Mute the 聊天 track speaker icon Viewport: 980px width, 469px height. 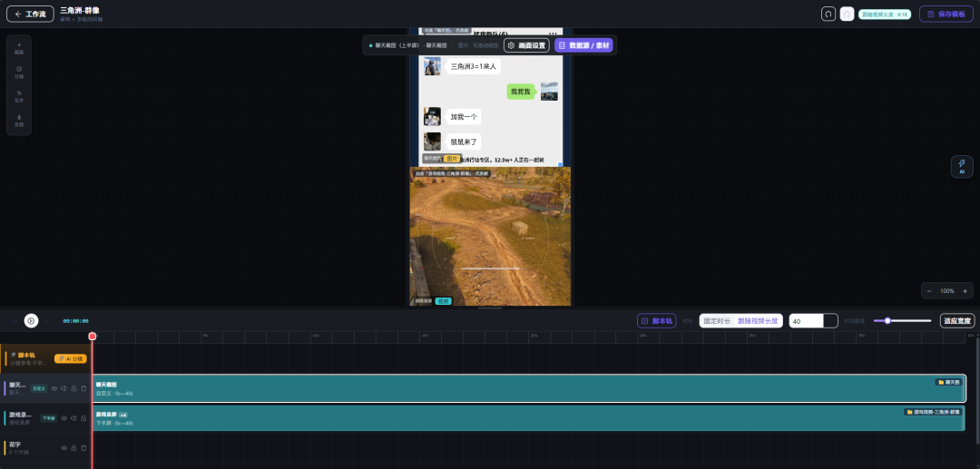pyautogui.click(x=64, y=388)
